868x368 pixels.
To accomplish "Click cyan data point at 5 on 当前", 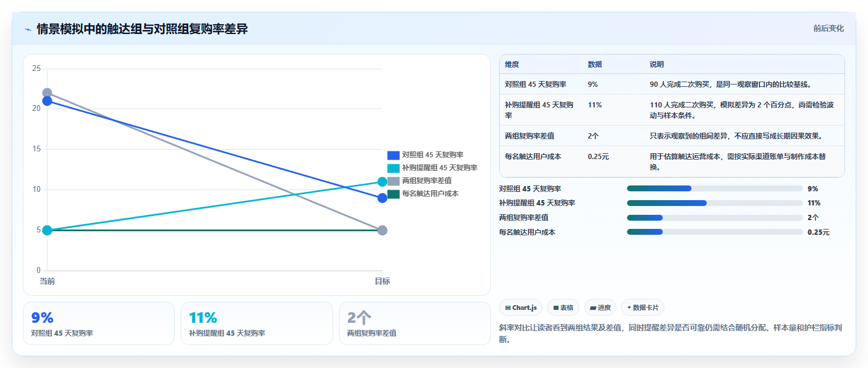I will point(48,230).
